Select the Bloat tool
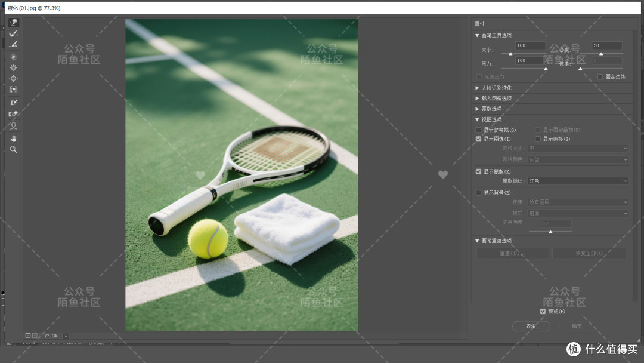Image resolution: width=644 pixels, height=363 pixels. (14, 78)
